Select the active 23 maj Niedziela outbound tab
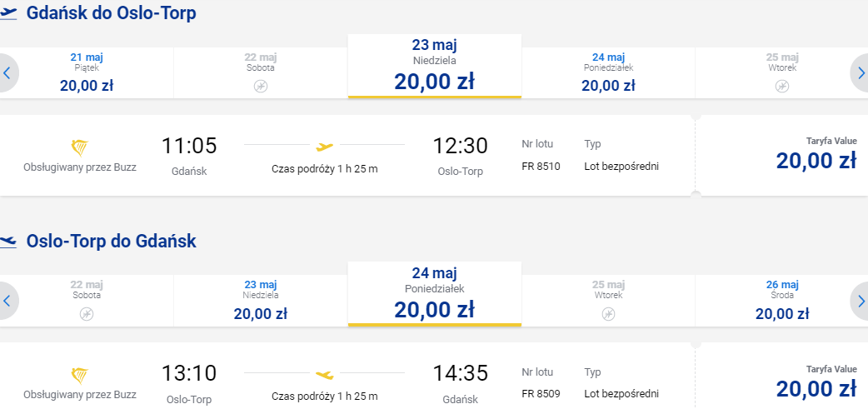This screenshot has height=409, width=868. pos(435,66)
